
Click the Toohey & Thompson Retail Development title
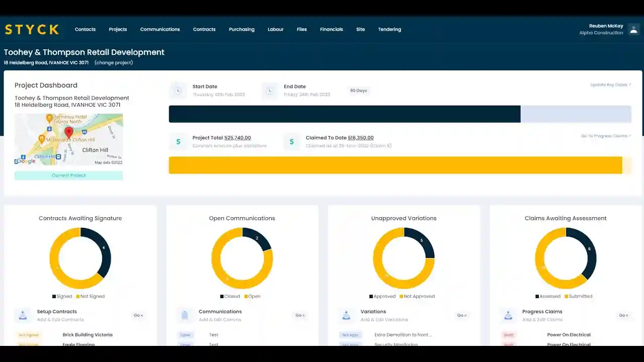pos(84,52)
